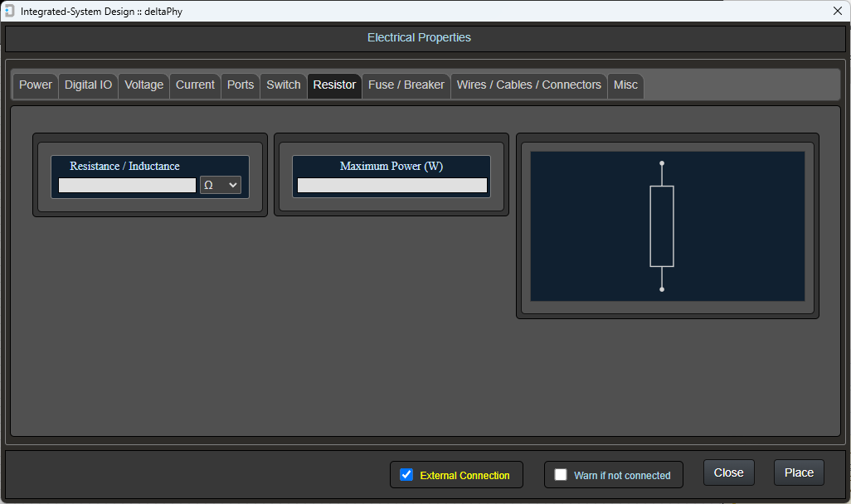Click the resistor symbol preview
This screenshot has height=504, width=851.
point(662,225)
